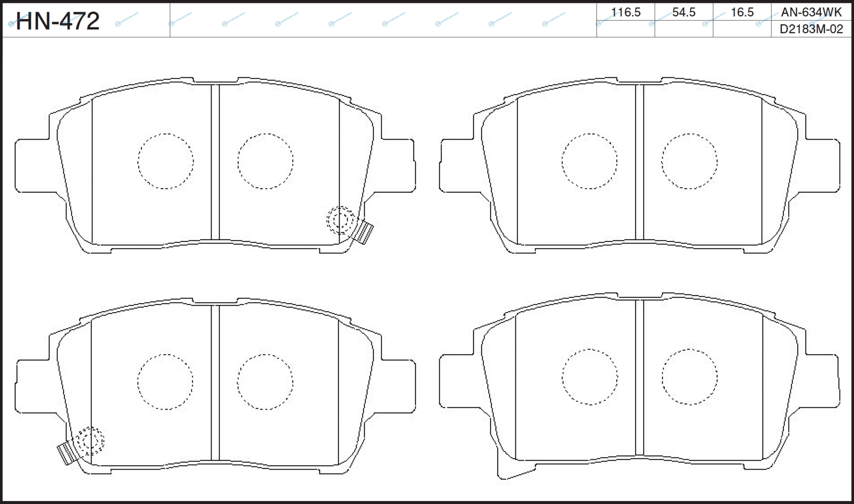Click the HN-472 part number title
Viewport: 854px width, 504px height.
[58, 21]
